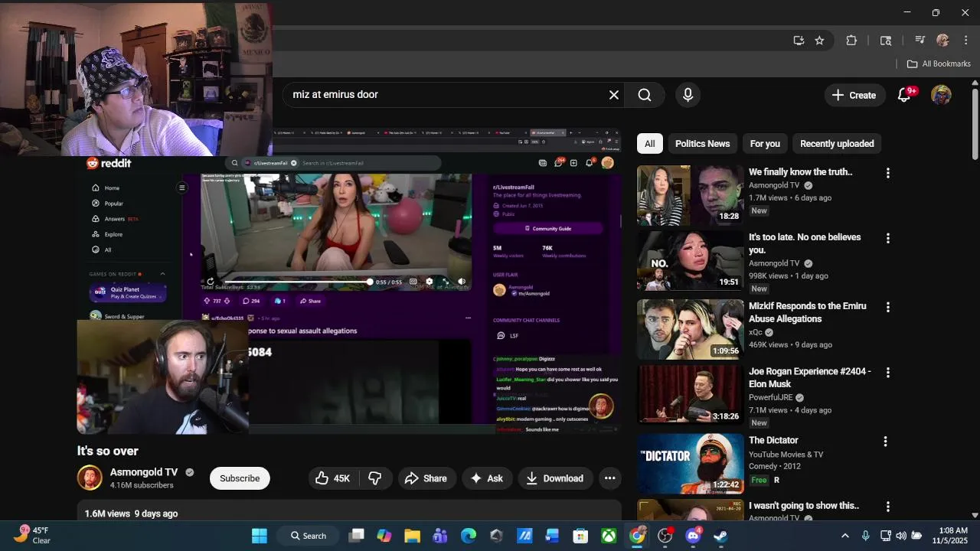Select the For you filter chip
The image size is (980, 551).
765,144
